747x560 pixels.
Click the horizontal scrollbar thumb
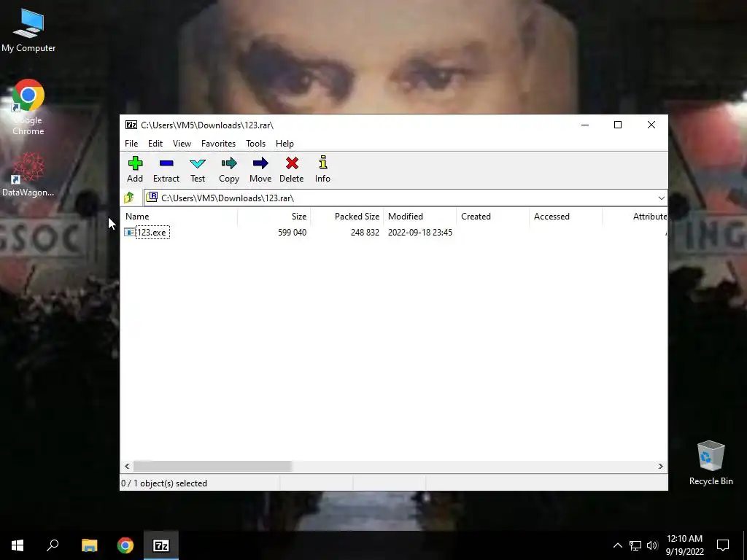212,466
